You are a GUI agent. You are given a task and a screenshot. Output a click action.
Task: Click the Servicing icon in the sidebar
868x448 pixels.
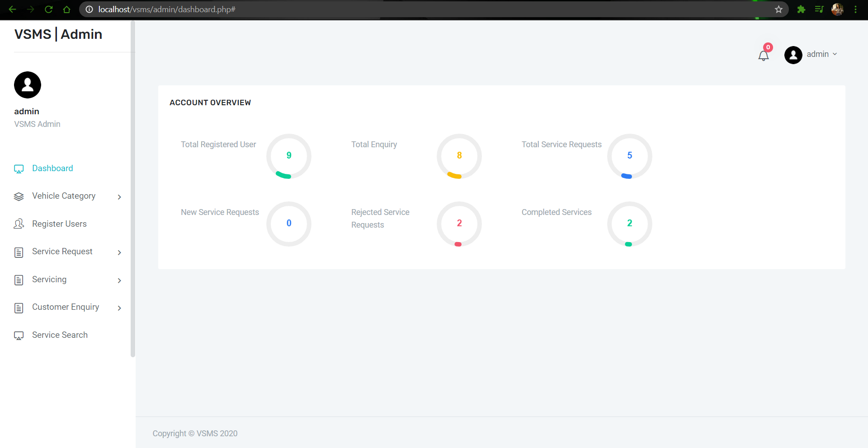19,280
